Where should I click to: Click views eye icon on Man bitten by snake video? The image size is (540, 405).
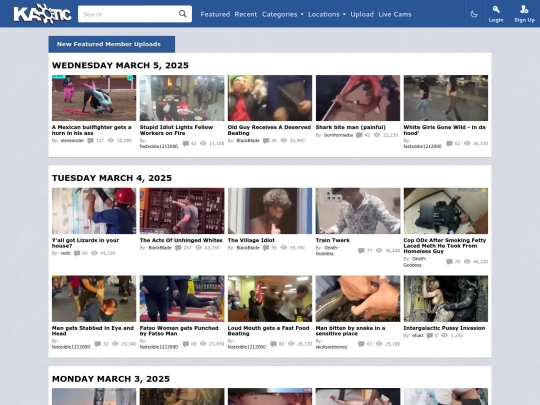coord(379,344)
